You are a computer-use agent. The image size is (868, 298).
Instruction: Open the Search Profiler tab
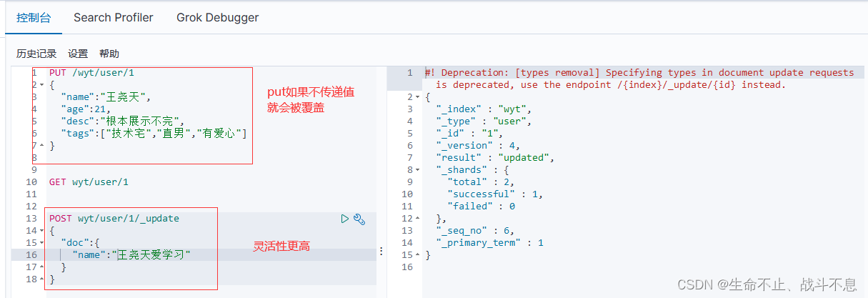[114, 17]
